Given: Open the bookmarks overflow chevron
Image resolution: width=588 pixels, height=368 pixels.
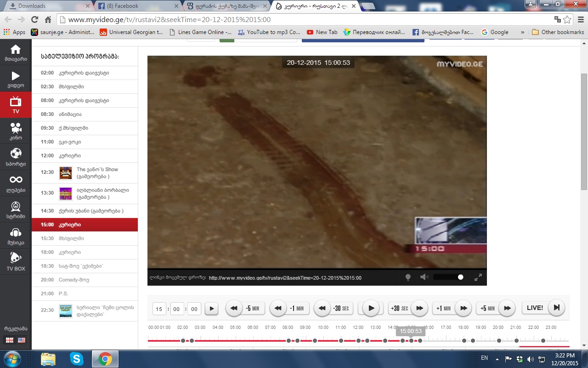Looking at the screenshot, I should click(522, 32).
